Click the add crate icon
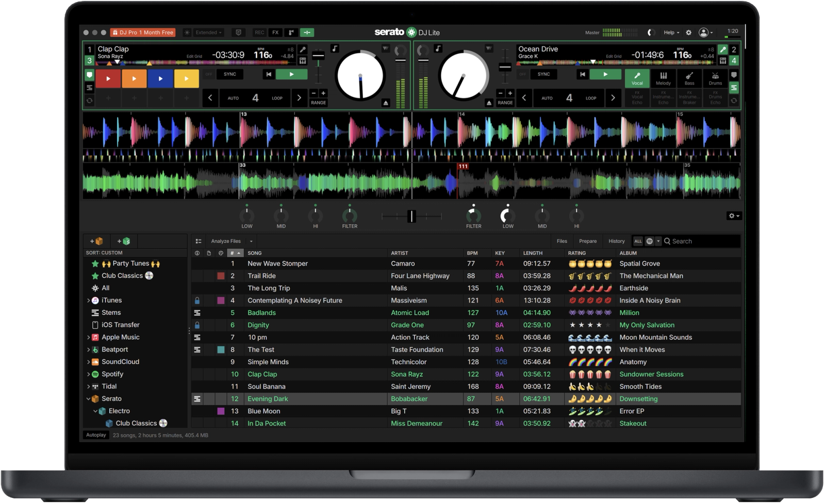 tap(97, 241)
